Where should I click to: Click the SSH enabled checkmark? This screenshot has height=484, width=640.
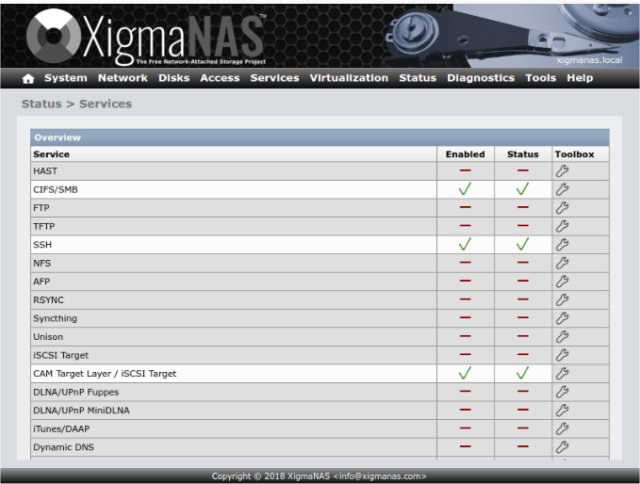pos(465,244)
